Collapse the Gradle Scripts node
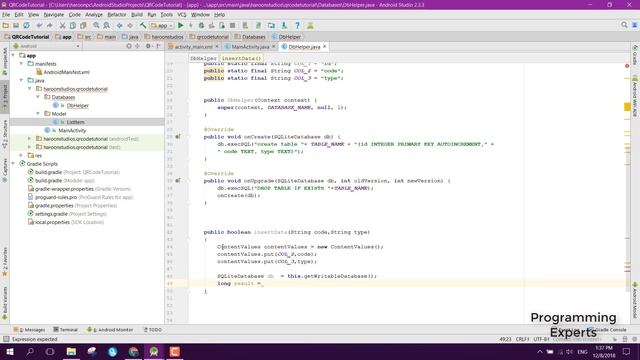The image size is (640, 360). [13, 164]
